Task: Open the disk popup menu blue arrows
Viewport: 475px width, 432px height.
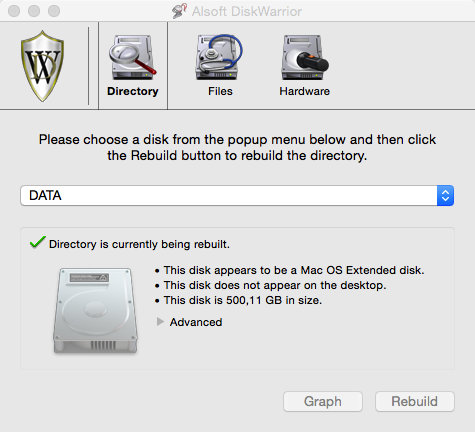Action: [x=445, y=195]
